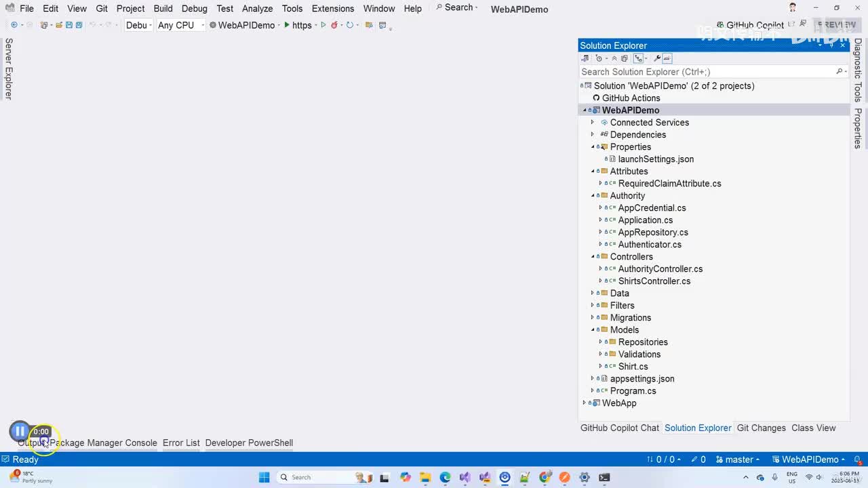The width and height of the screenshot is (868, 488).
Task: Click the account profile icon in title bar
Action: pos(793,8)
